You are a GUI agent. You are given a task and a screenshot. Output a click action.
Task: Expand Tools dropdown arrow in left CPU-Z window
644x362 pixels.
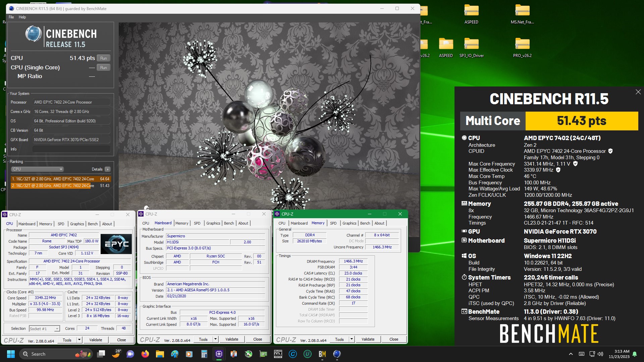[x=79, y=340]
